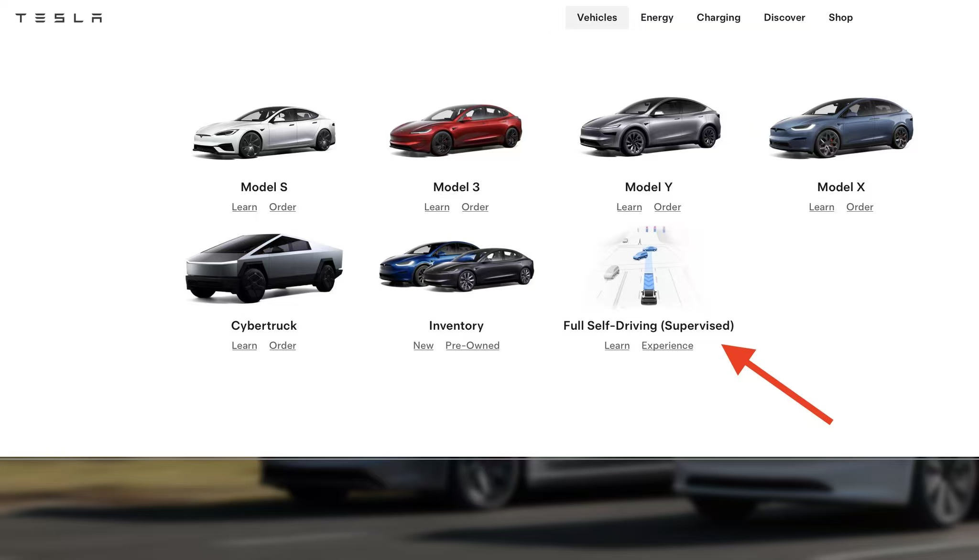The height and width of the screenshot is (560, 979).
Task: Click Learn under Model X
Action: 821,207
